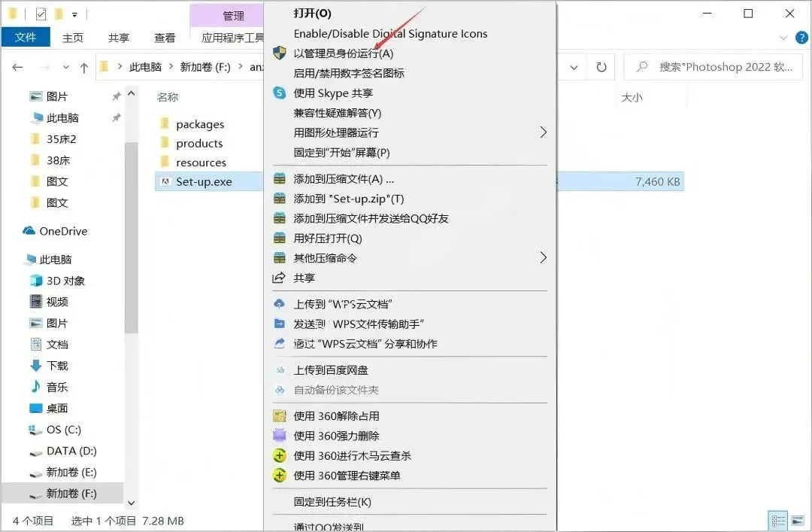
Task: Click the 下载 arrow icon in sidebar
Action: coord(36,366)
